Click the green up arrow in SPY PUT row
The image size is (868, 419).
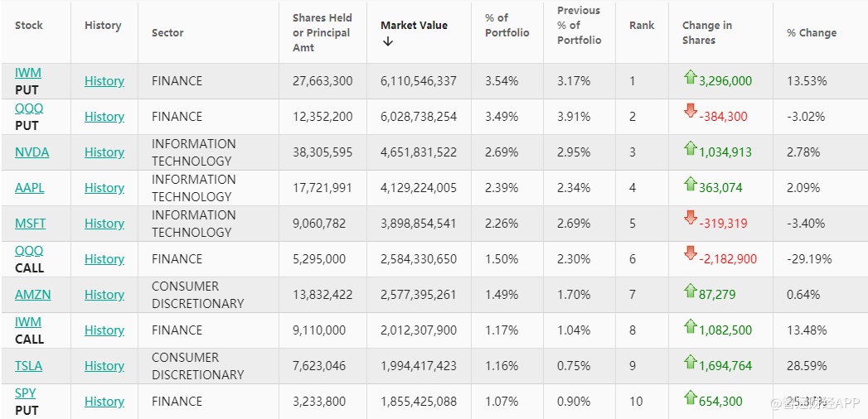coord(690,398)
